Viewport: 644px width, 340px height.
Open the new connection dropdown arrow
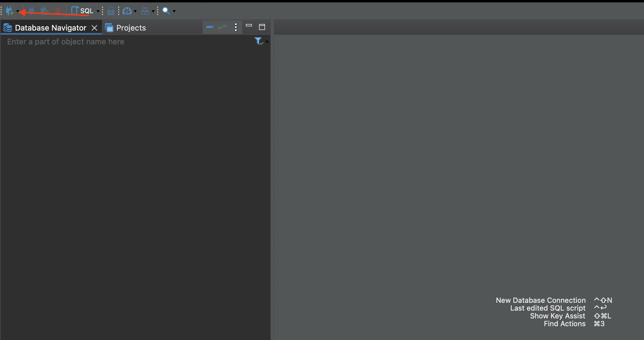click(x=17, y=11)
